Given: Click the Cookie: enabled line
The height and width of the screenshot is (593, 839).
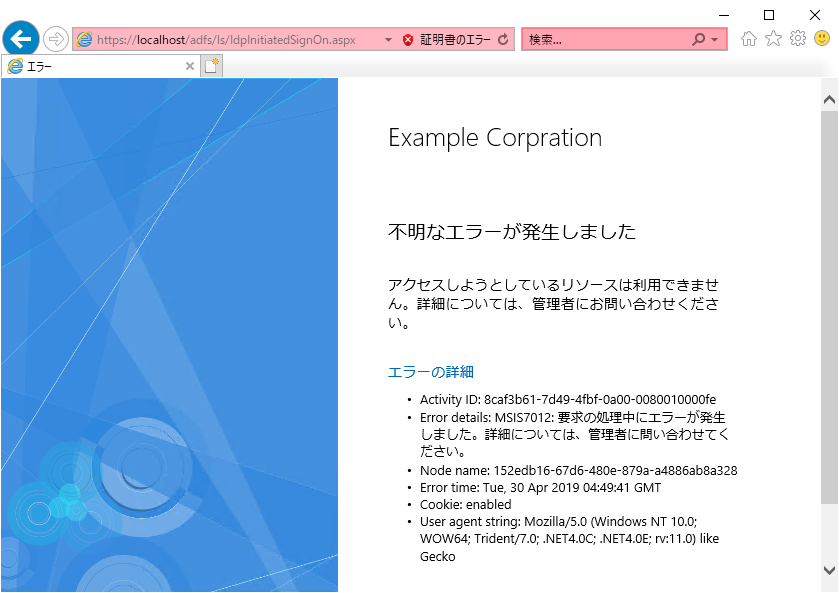Looking at the screenshot, I should pyautogui.click(x=466, y=505).
